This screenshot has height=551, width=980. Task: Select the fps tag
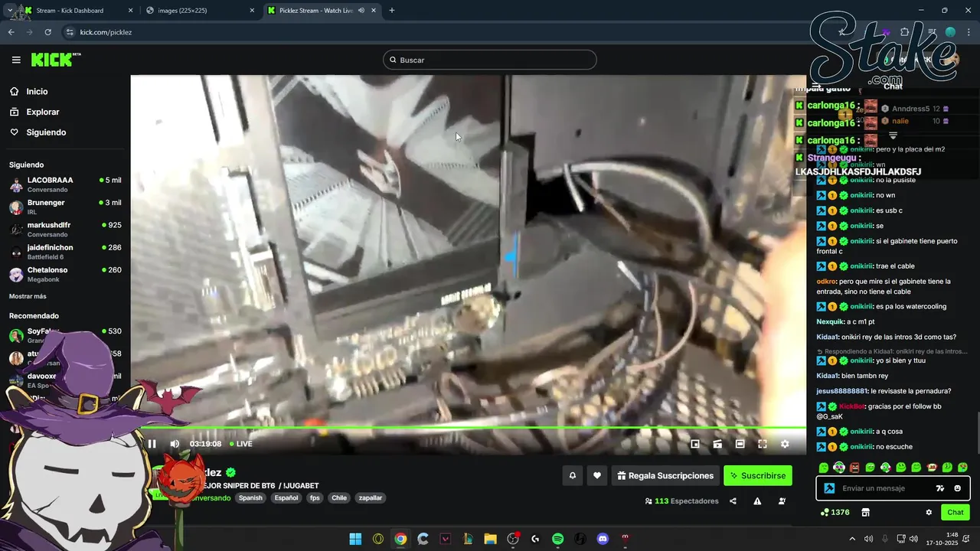click(315, 497)
